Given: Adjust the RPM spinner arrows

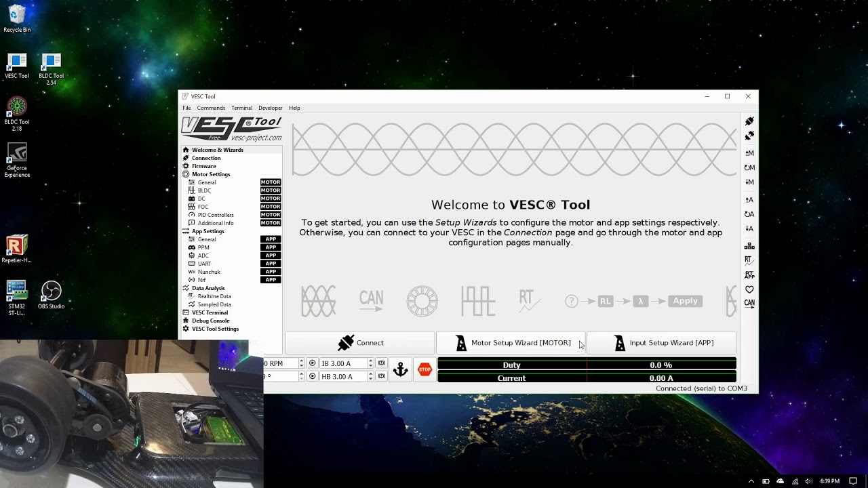Looking at the screenshot, I should pos(302,363).
